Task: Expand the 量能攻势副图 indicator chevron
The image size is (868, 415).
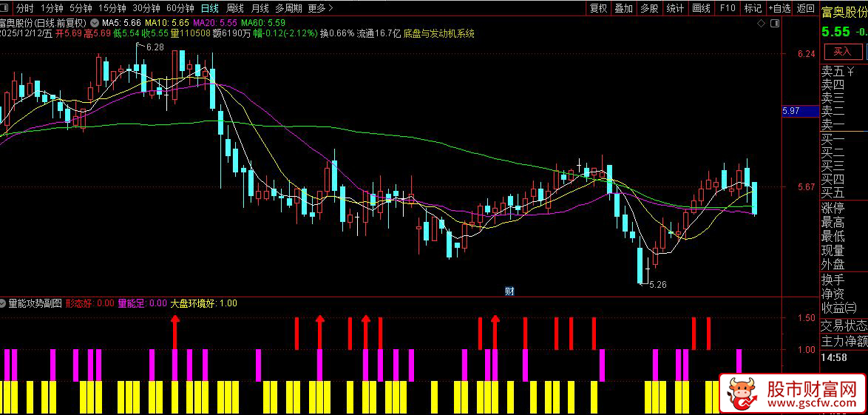Action: click(x=3, y=303)
